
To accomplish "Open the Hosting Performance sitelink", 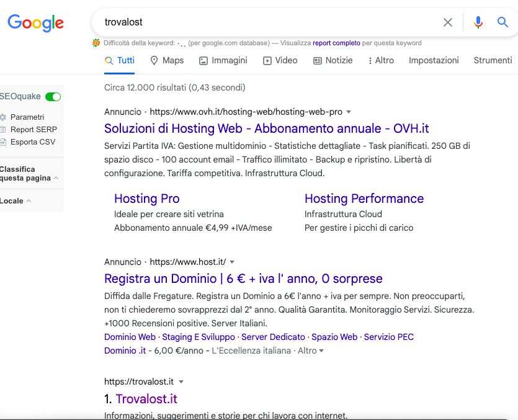I will point(364,199).
